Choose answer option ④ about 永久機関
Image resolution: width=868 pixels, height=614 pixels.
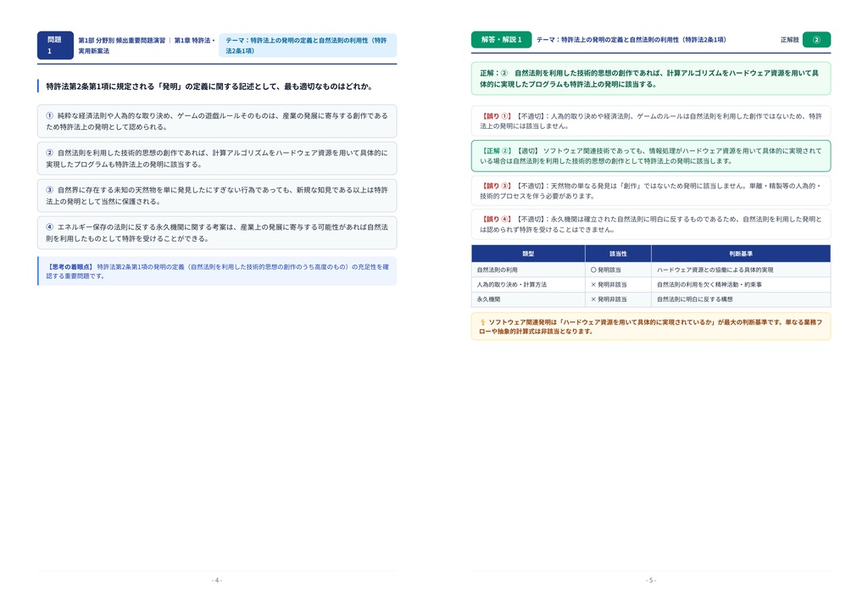pyautogui.click(x=217, y=232)
